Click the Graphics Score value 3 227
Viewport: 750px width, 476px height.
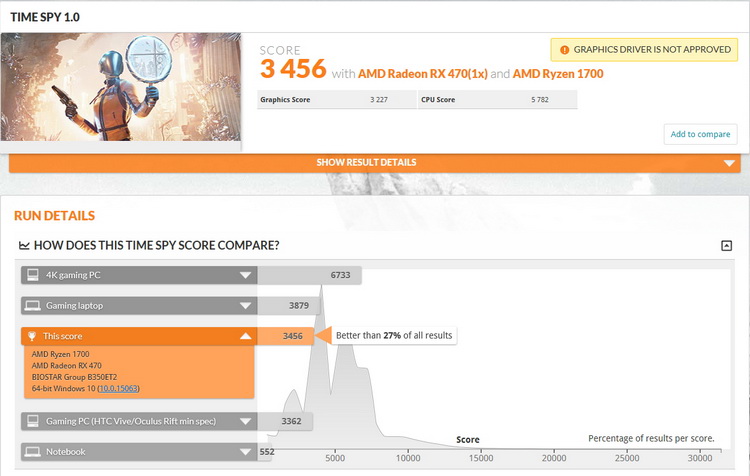point(379,100)
